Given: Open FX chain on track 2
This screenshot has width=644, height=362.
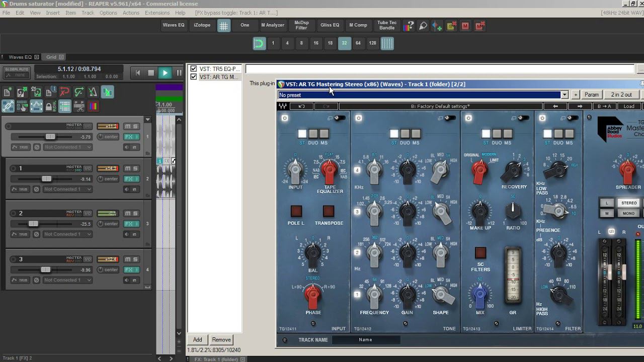Looking at the screenshot, I should pos(129,224).
